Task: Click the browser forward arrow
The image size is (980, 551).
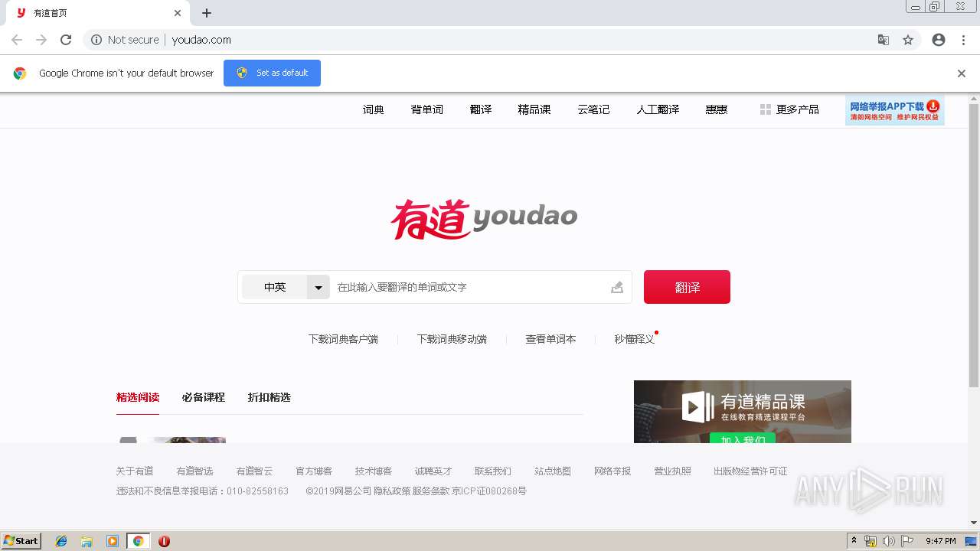Action: click(x=41, y=40)
